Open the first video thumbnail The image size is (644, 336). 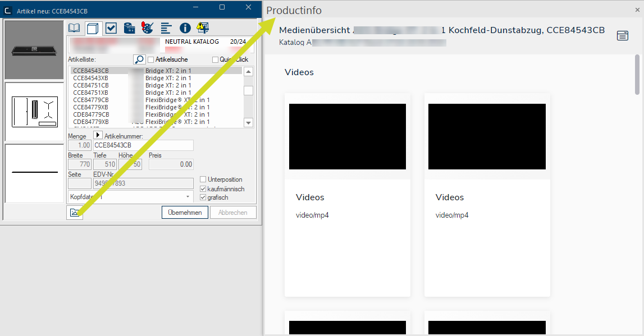tap(347, 136)
